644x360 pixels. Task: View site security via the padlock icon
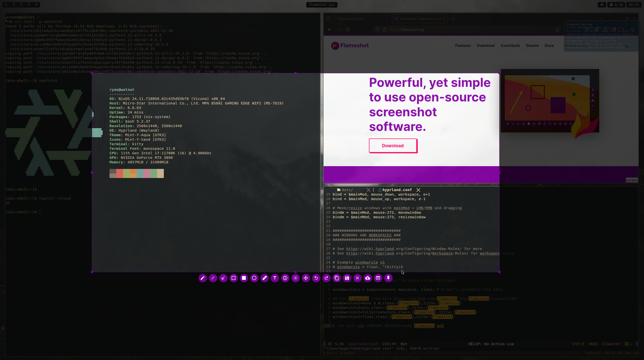(x=385, y=29)
